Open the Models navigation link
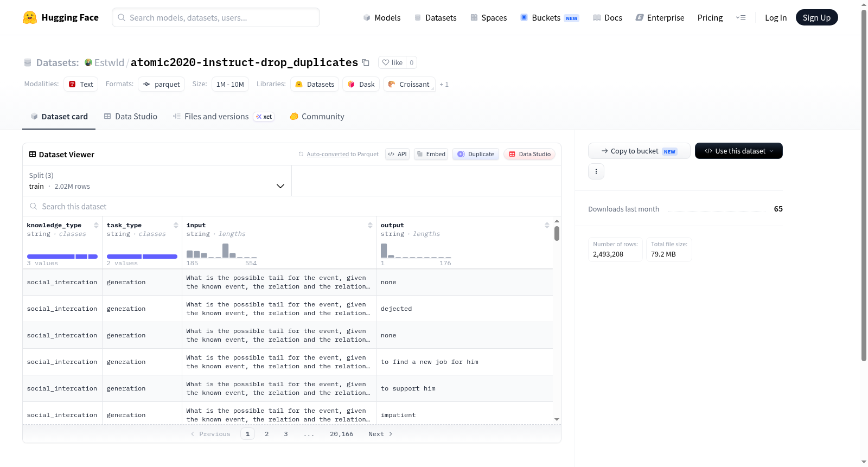This screenshot has width=868, height=467. point(382,18)
